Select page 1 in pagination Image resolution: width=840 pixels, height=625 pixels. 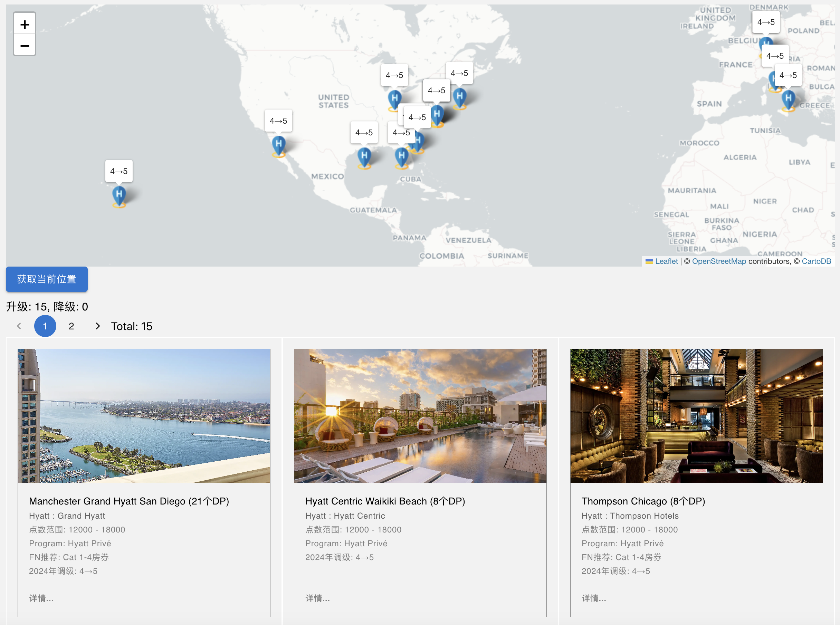pyautogui.click(x=45, y=326)
